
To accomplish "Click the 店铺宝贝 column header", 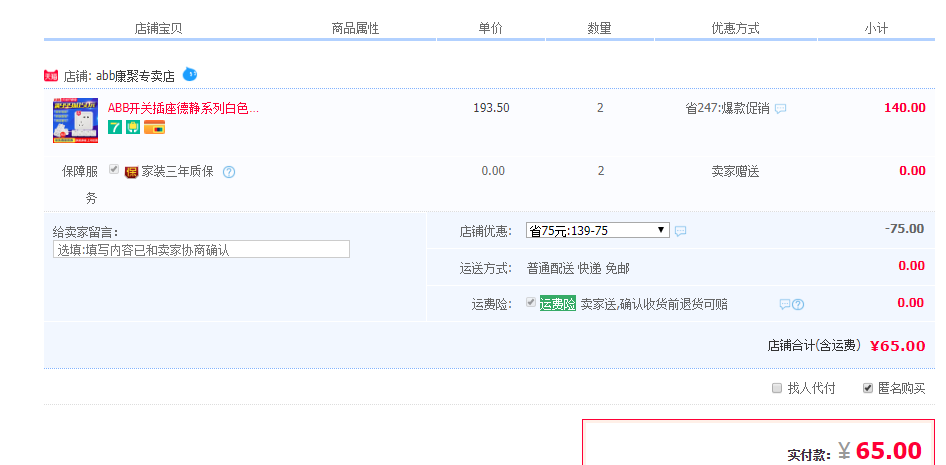I will pos(158,28).
